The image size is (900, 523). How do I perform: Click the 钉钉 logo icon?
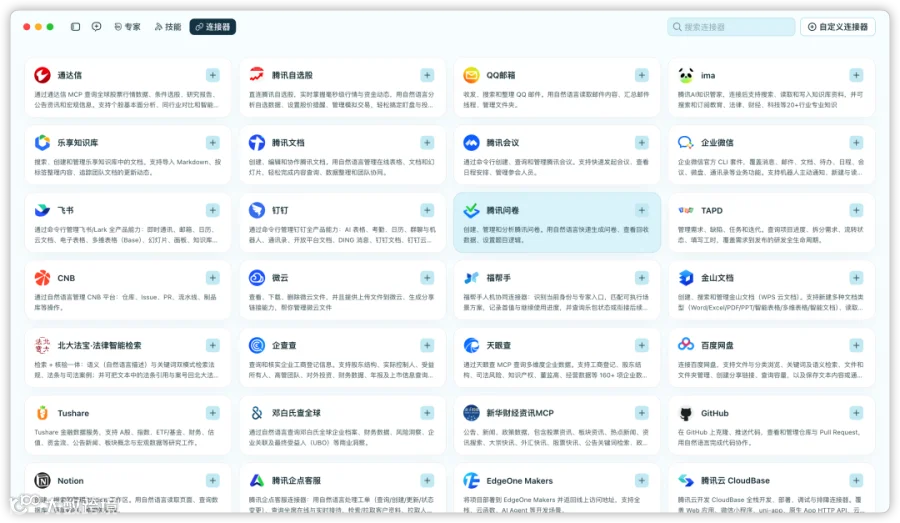pos(257,210)
